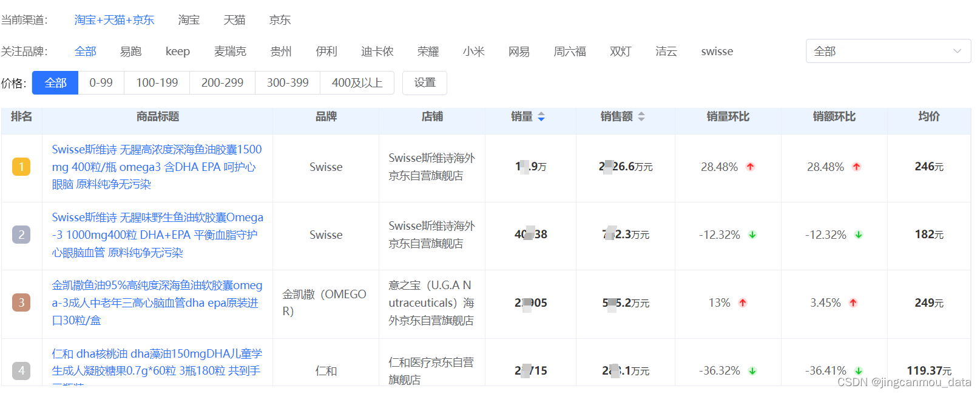Click red up arrow beside 销量环比 28.48%
Image resolution: width=980 pixels, height=394 pixels.
click(751, 167)
